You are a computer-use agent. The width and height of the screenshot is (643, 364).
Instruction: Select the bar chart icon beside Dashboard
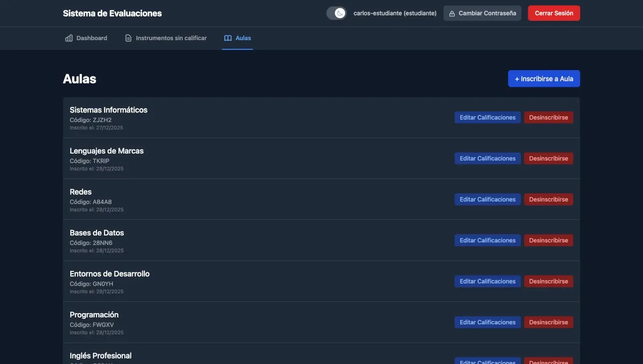(x=68, y=36)
